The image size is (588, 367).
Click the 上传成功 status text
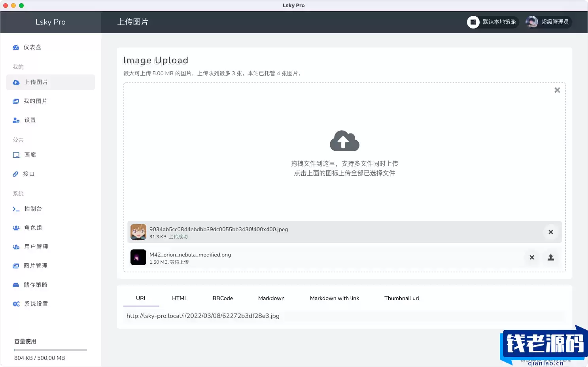click(x=178, y=237)
